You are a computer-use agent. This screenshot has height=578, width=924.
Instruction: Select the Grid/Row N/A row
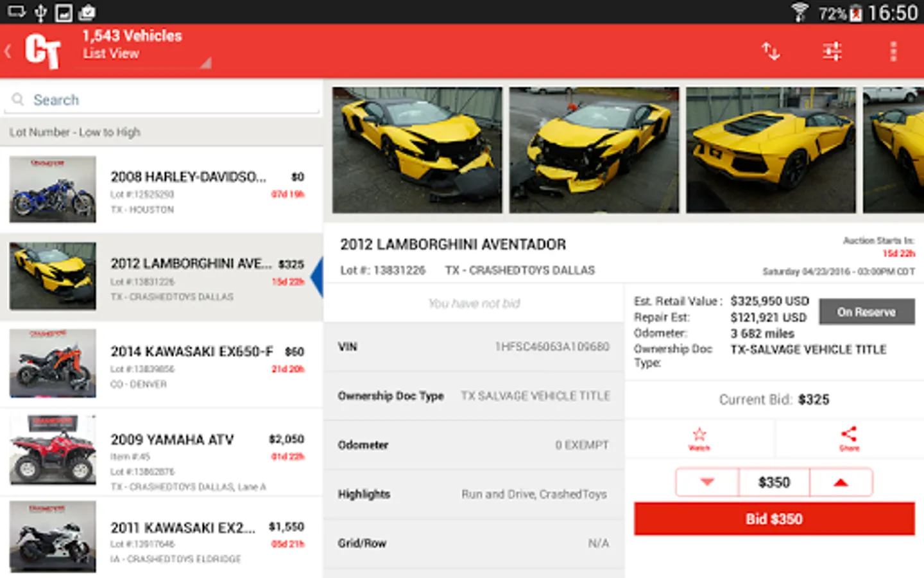point(474,543)
